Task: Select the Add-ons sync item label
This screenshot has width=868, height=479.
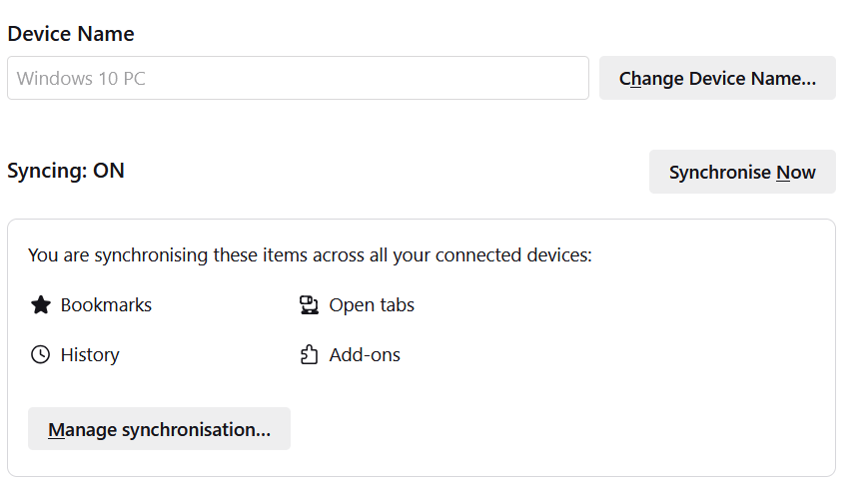Action: 365,354
